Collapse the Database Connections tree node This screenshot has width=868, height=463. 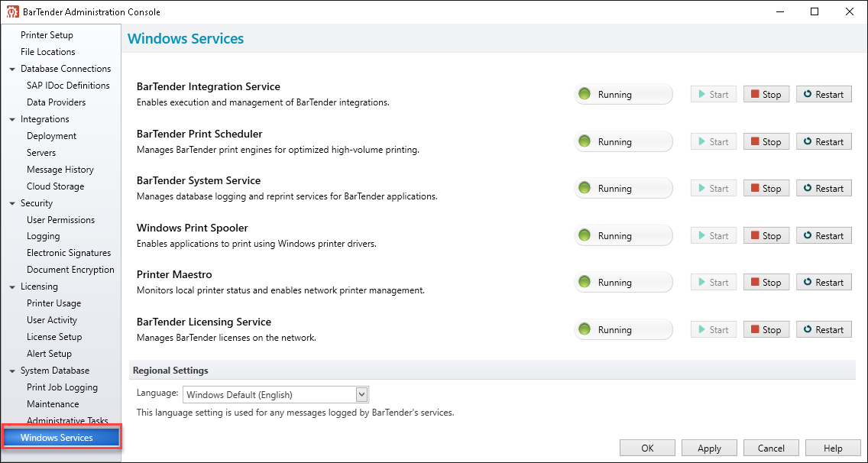12,70
